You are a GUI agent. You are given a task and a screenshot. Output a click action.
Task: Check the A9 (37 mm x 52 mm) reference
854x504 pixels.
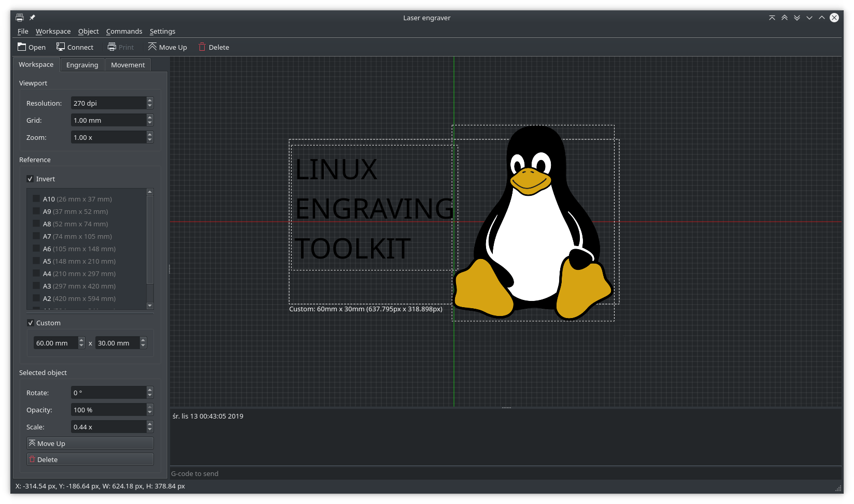coord(36,211)
